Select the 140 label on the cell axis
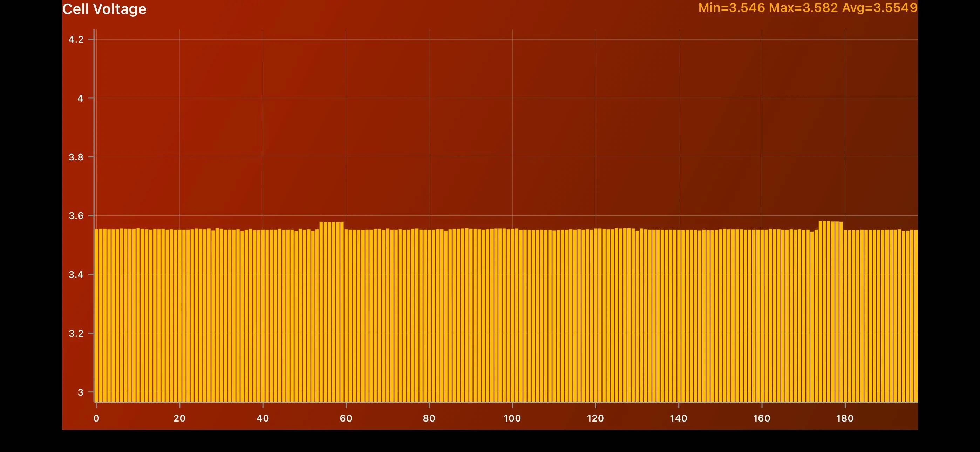 click(x=679, y=418)
